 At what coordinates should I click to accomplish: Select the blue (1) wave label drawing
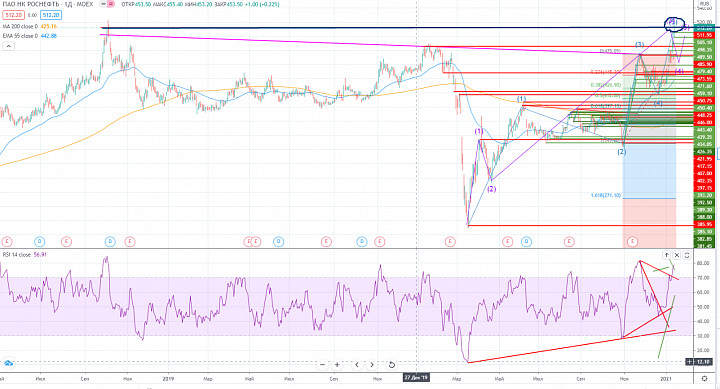(x=522, y=99)
